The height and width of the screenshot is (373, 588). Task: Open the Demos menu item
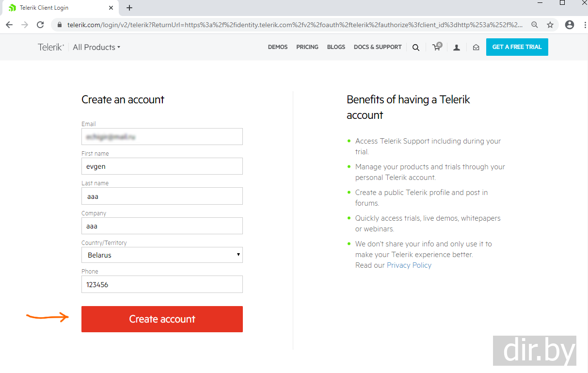tap(278, 47)
